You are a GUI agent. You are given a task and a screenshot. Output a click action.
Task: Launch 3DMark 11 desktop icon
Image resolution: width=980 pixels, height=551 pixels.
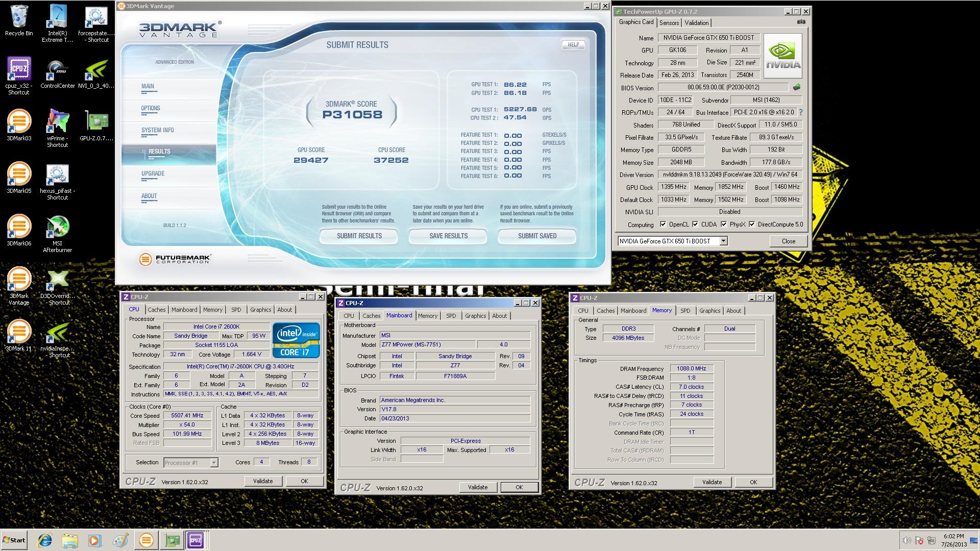pyautogui.click(x=19, y=336)
